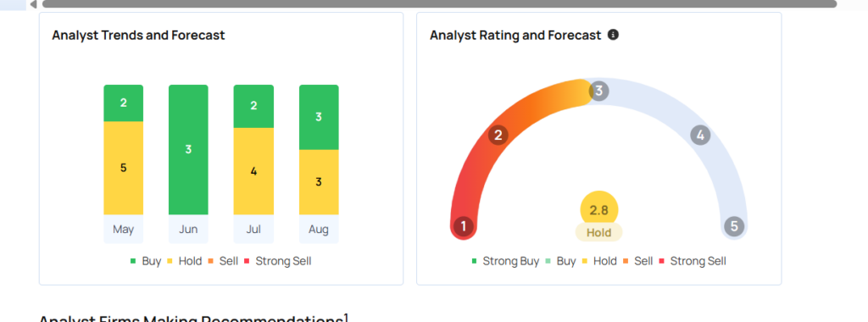This screenshot has width=868, height=322.
Task: Click the horizontal scrollbar thumb at the top
Action: click(x=440, y=4)
